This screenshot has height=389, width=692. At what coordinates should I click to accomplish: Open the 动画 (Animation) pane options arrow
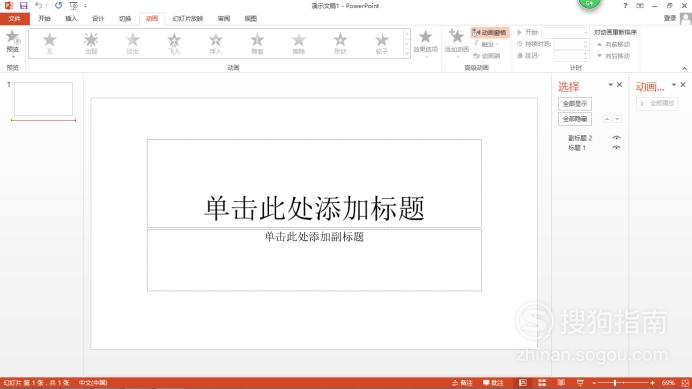pos(674,84)
